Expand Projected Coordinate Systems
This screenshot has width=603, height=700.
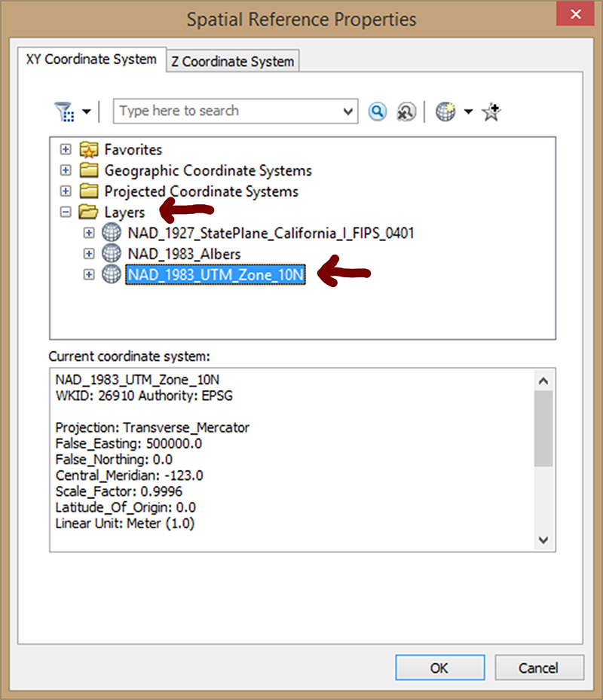[65, 191]
